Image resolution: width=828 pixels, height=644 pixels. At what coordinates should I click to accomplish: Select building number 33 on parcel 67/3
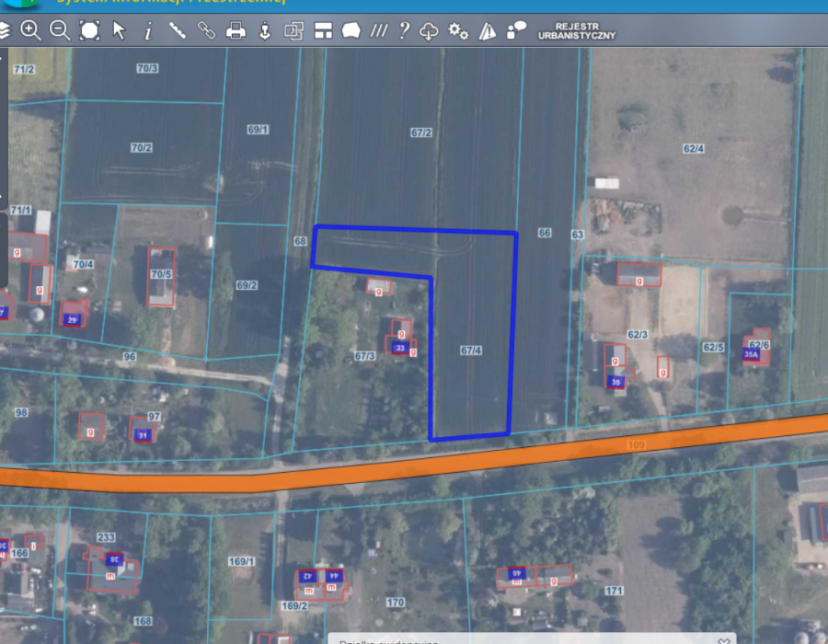400,348
